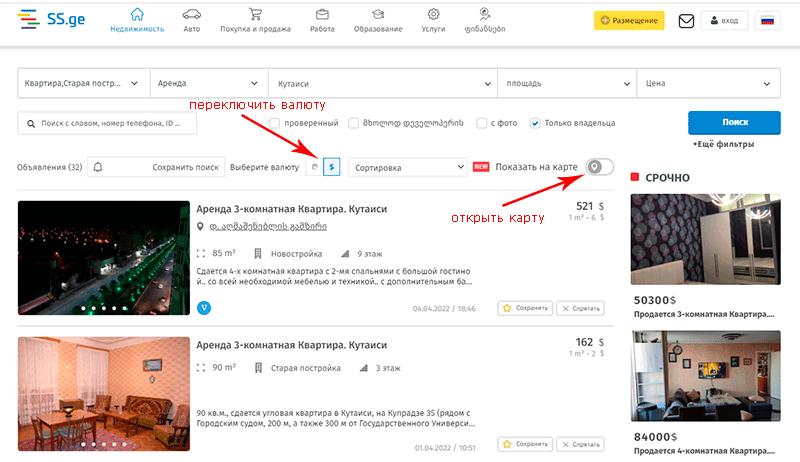Hide the 162 $ listing
800x462 pixels.
point(580,444)
